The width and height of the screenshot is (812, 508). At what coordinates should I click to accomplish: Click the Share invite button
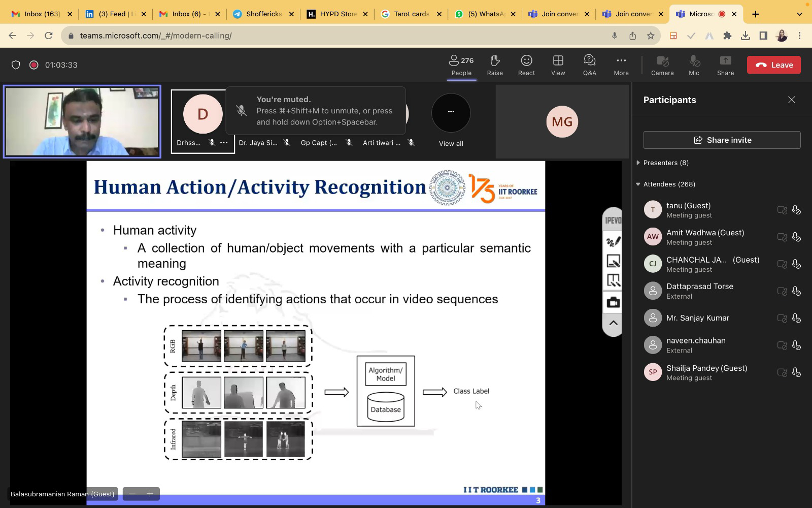(722, 140)
